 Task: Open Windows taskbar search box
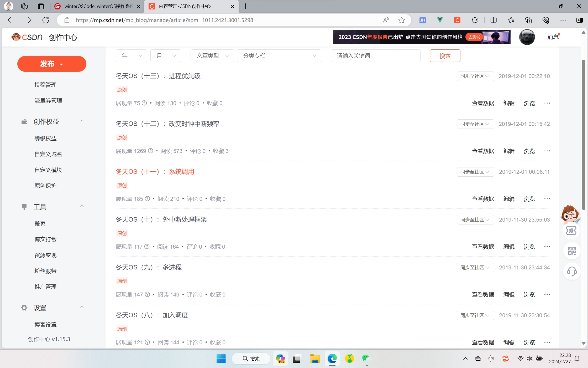(251, 359)
